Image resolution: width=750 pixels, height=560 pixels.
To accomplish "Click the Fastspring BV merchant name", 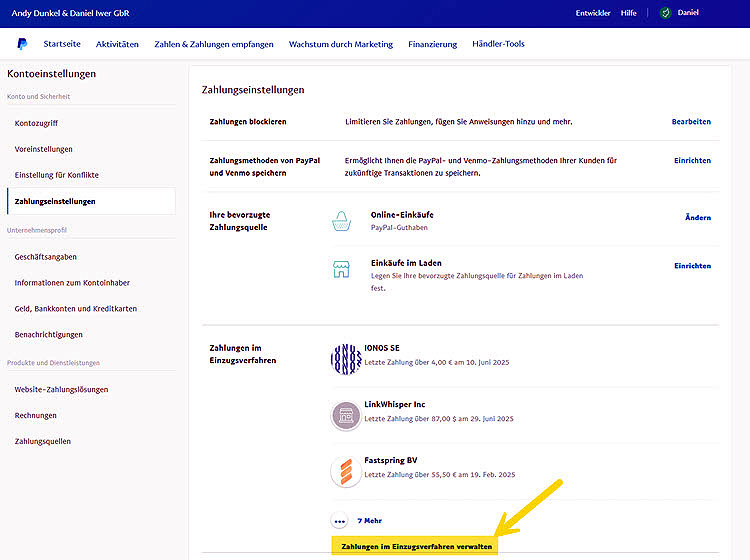I will coord(391,461).
